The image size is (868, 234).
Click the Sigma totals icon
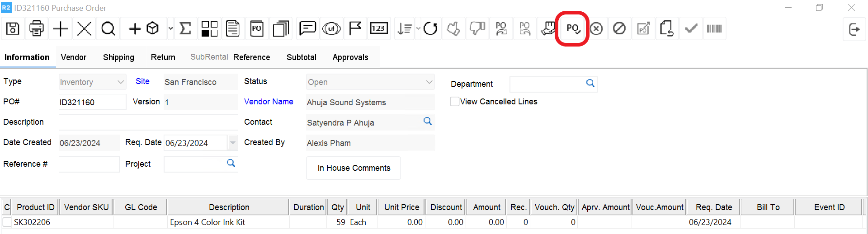[185, 29]
